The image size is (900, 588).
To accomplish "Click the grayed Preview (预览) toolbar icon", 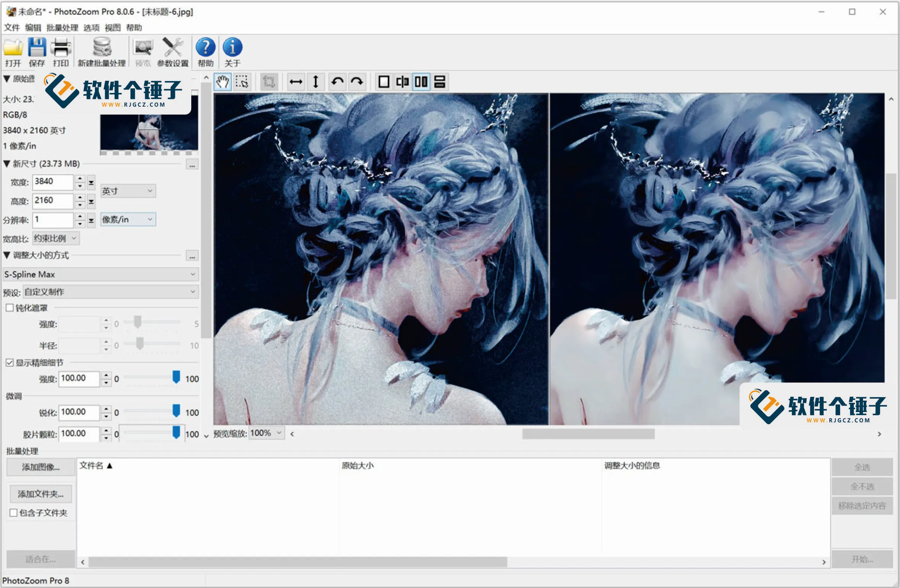I will [143, 48].
